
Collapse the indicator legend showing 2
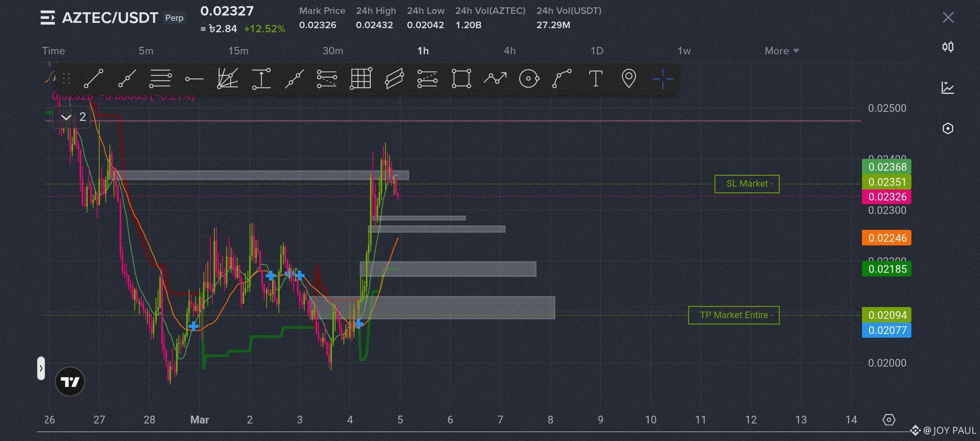pyautogui.click(x=66, y=118)
